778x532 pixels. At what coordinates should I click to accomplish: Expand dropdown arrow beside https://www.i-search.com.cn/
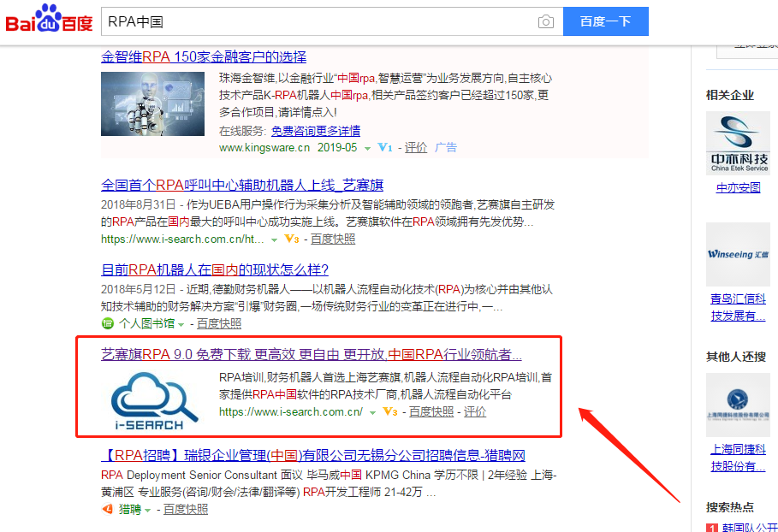pyautogui.click(x=372, y=412)
